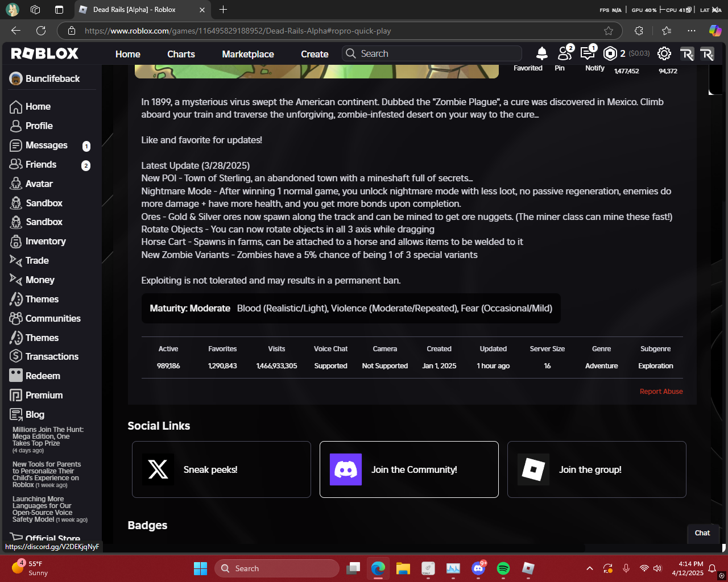Open the Copilot sidebar icon
Viewport: 728px width, 582px height.
pyautogui.click(x=715, y=31)
